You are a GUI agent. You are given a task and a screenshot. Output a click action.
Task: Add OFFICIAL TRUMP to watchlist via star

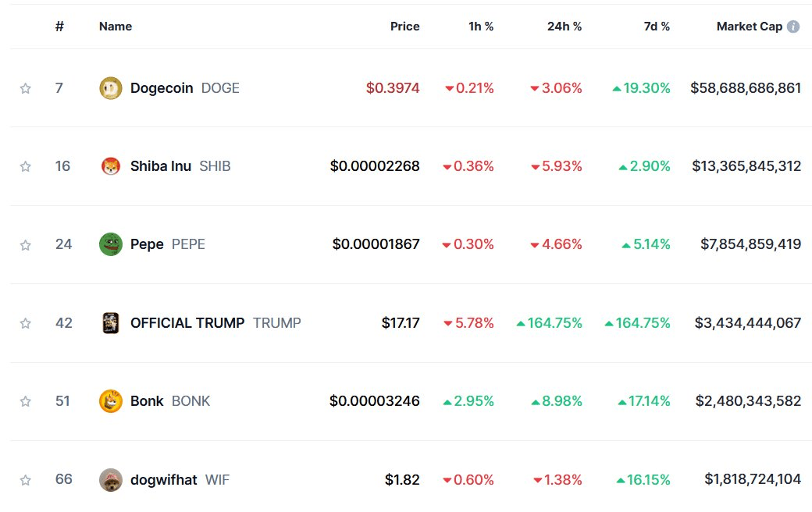[x=25, y=323]
